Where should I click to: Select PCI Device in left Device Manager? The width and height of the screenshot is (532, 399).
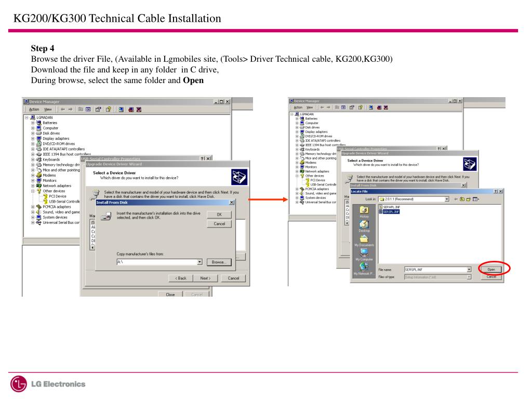tap(57, 196)
